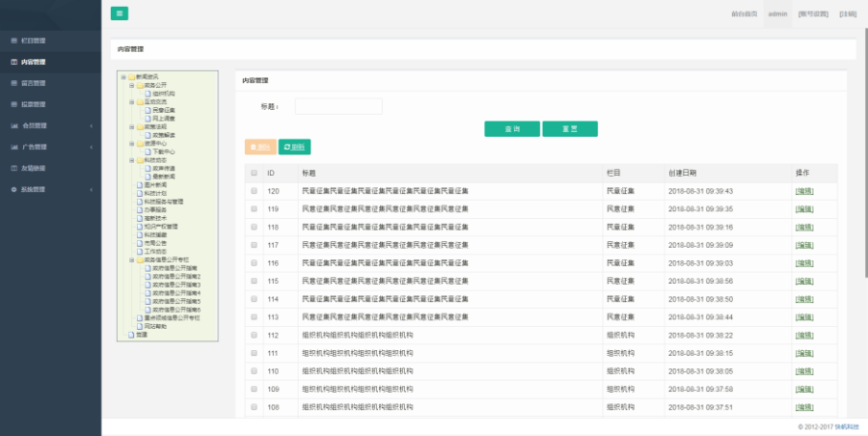Toggle the select-all checkbox in table header
868x436 pixels.
254,173
